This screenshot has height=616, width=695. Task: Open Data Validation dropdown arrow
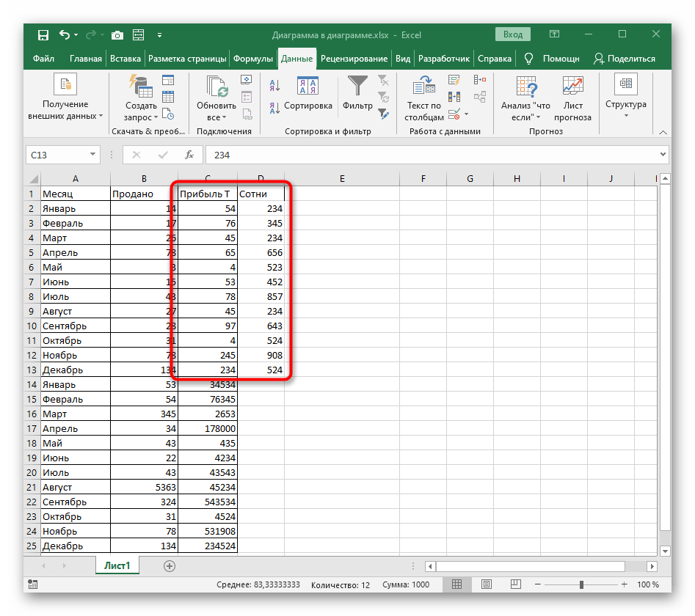(x=466, y=114)
